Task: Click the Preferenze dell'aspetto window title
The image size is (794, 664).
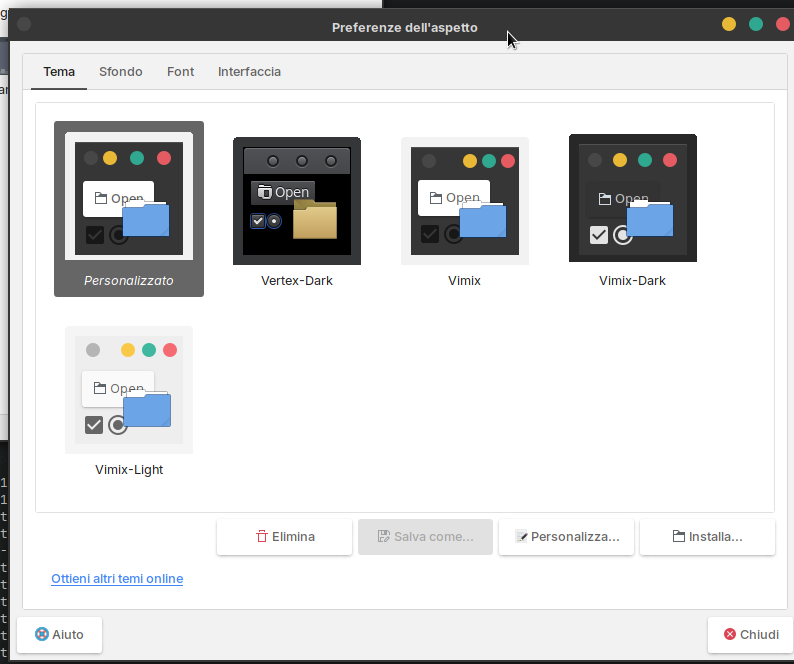Action: 405,28
